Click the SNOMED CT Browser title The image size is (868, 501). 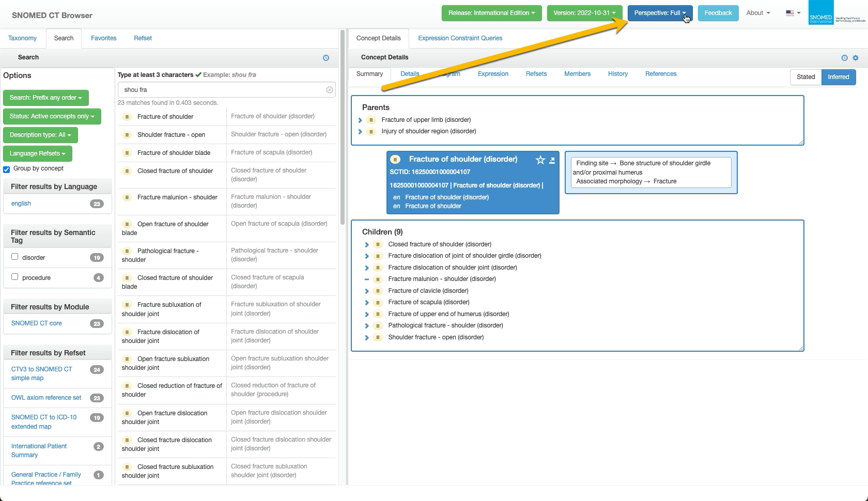(52, 15)
